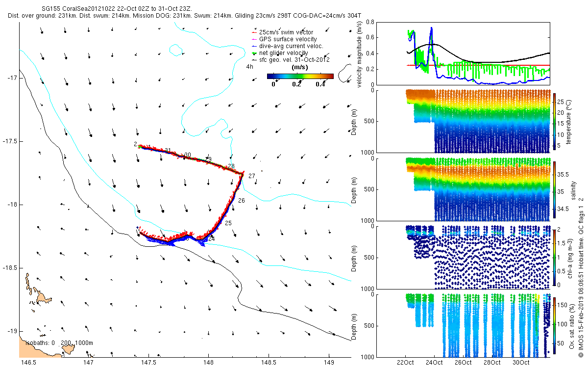Click the IMOS copyright text along the edge
The image size is (588, 368).
pyautogui.click(x=582, y=277)
